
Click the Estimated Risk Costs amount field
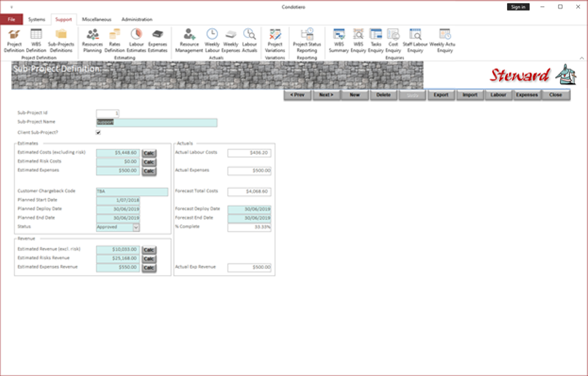tap(118, 162)
